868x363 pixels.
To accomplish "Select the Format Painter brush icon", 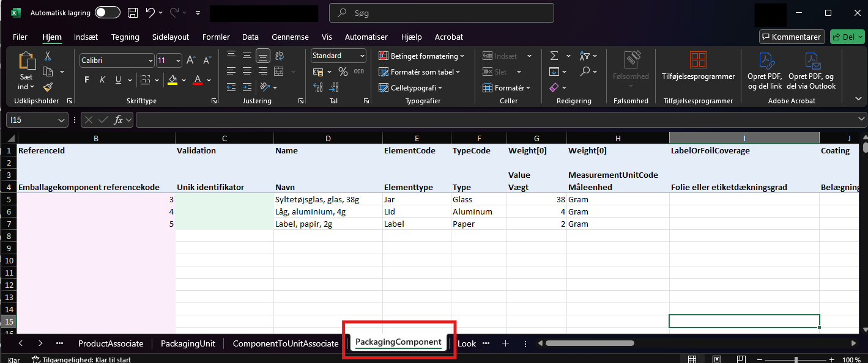I will (48, 87).
